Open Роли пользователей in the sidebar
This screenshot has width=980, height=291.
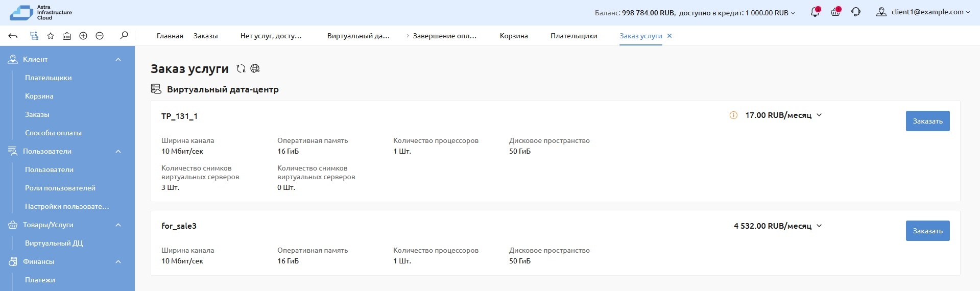tap(60, 188)
